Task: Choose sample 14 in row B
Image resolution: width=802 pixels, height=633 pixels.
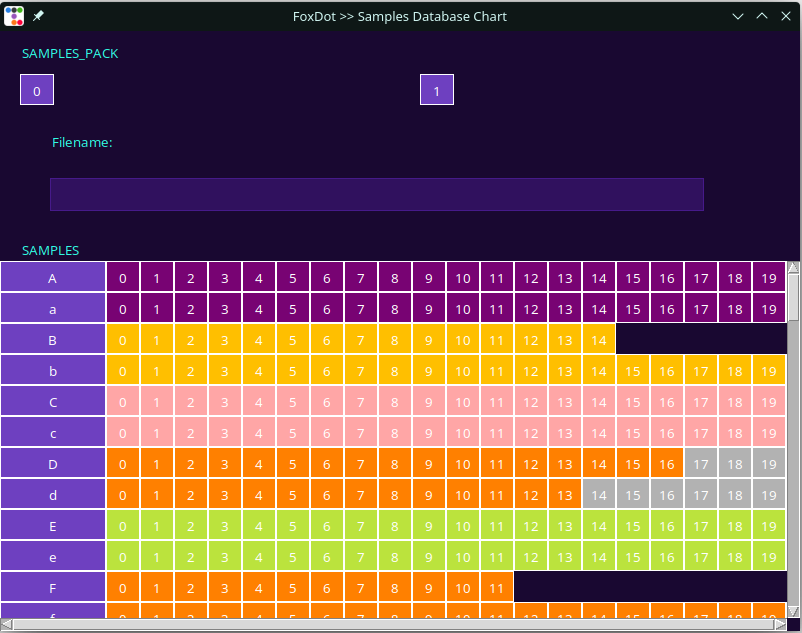Action: click(x=599, y=340)
